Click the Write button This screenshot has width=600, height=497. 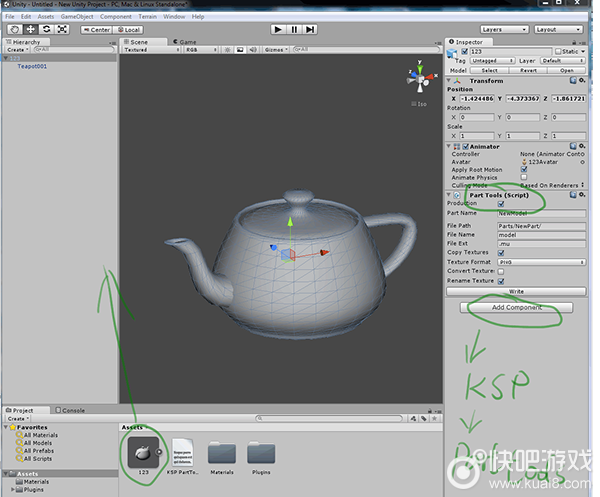click(x=516, y=292)
